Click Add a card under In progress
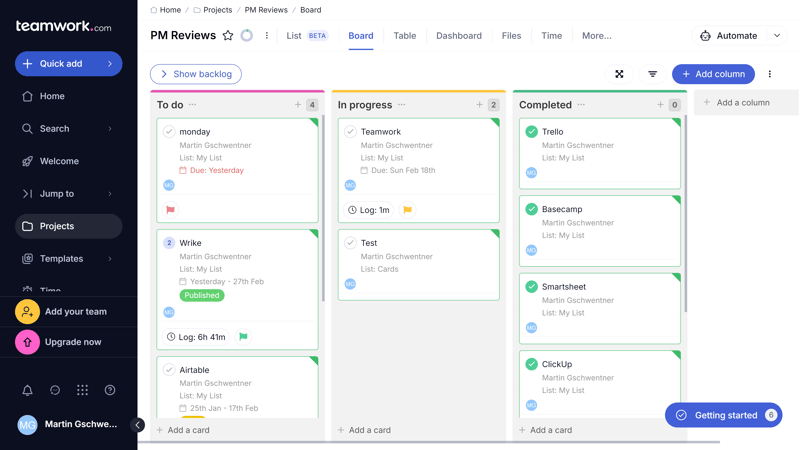Image resolution: width=800 pixels, height=450 pixels. (x=364, y=430)
